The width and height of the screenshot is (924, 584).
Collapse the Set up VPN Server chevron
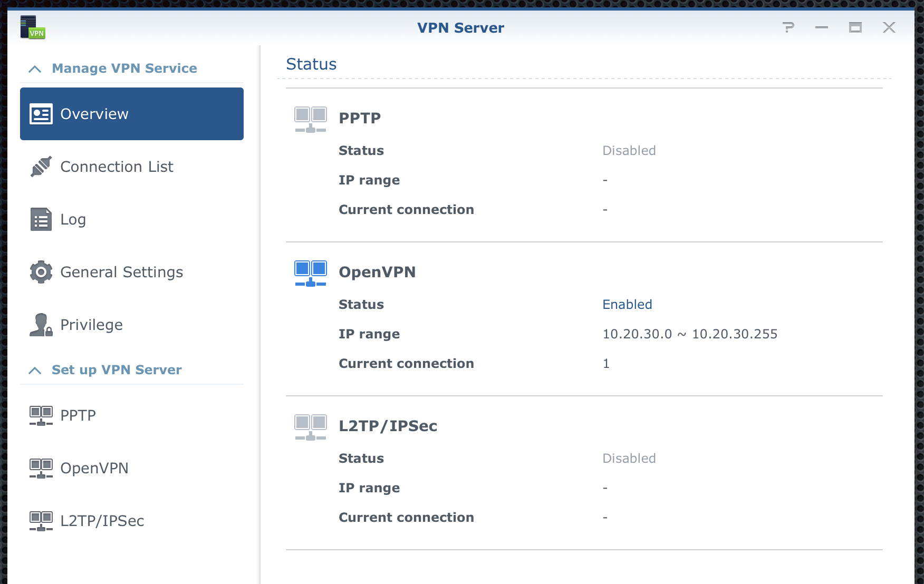tap(35, 371)
